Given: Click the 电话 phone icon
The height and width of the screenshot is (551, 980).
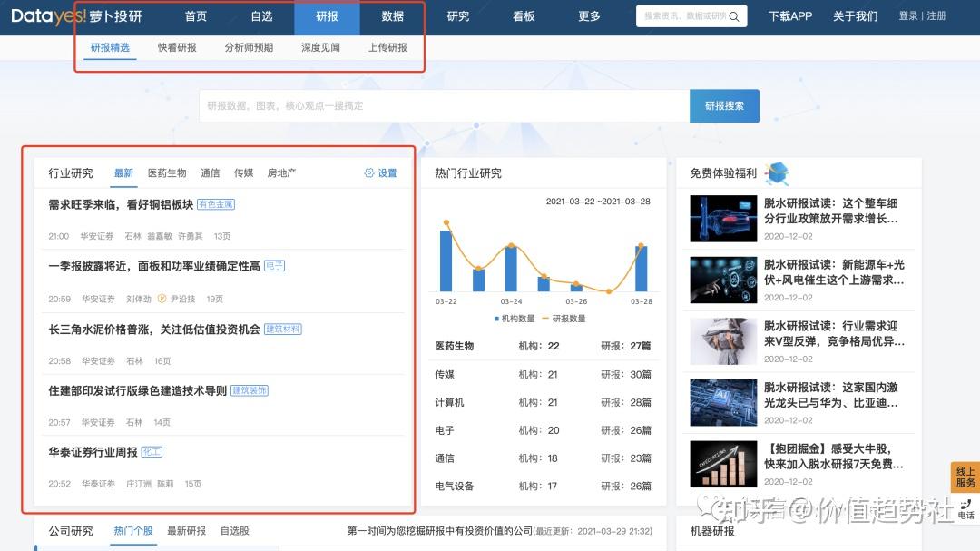Looking at the screenshot, I should (965, 510).
